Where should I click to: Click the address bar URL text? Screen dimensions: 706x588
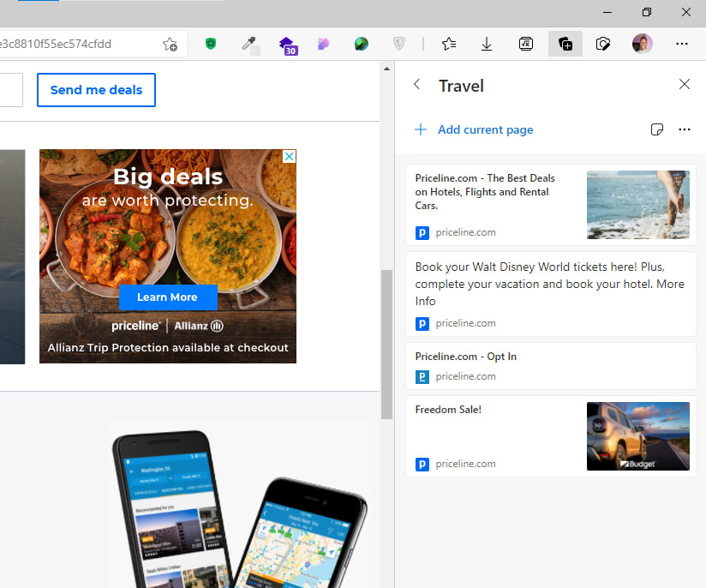pyautogui.click(x=56, y=45)
